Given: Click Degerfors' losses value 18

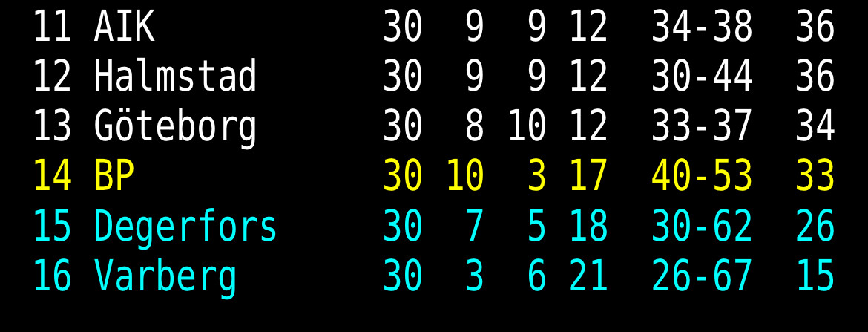Looking at the screenshot, I should pyautogui.click(x=588, y=226).
